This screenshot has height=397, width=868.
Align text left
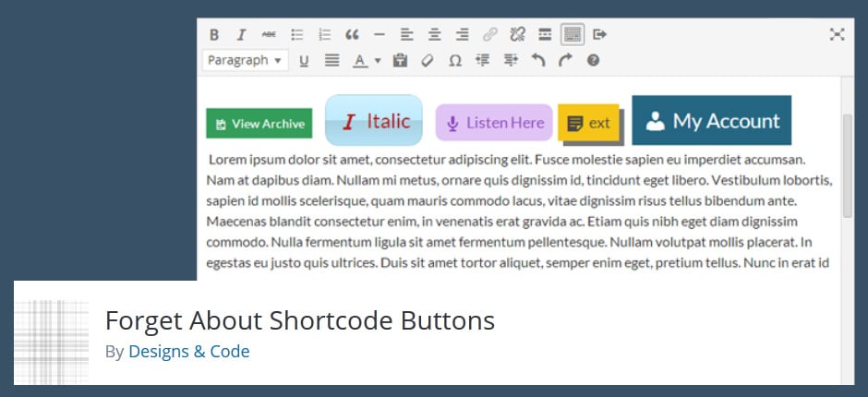[x=407, y=35]
